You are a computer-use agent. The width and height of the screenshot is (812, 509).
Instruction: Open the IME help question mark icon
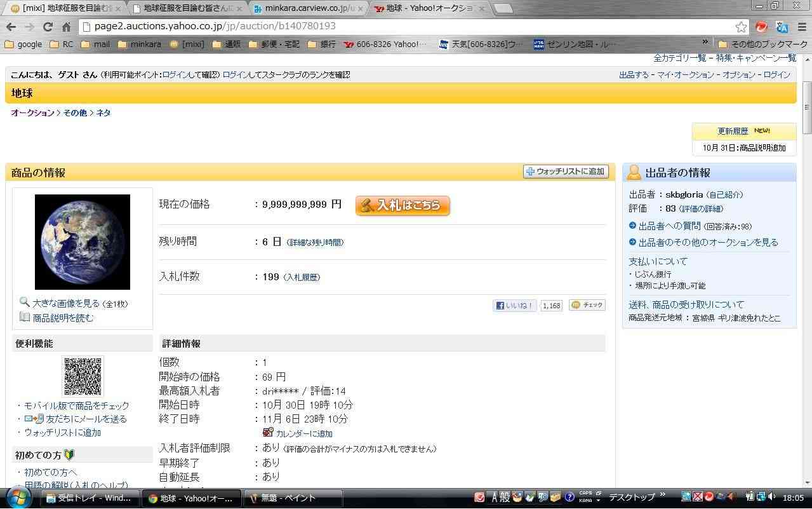point(569,497)
